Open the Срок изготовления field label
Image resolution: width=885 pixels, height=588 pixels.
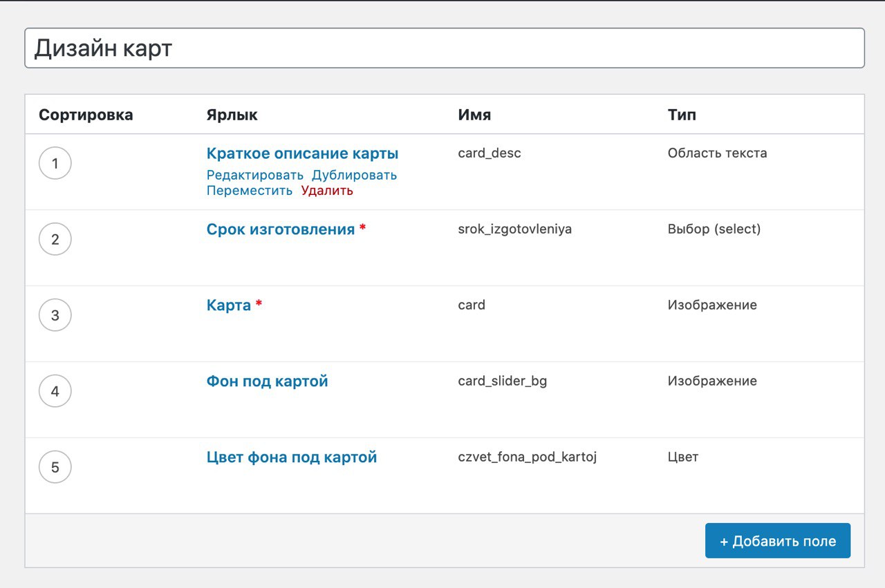(x=281, y=229)
